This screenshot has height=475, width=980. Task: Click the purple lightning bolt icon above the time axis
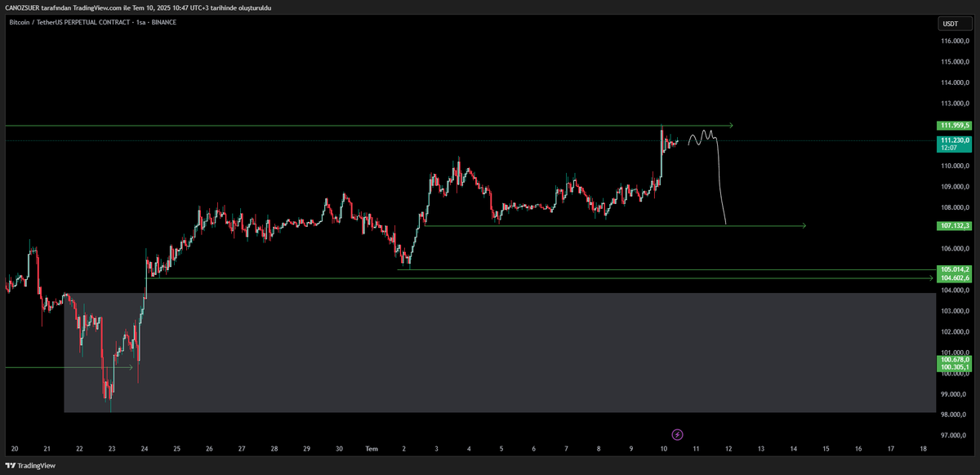(678, 433)
